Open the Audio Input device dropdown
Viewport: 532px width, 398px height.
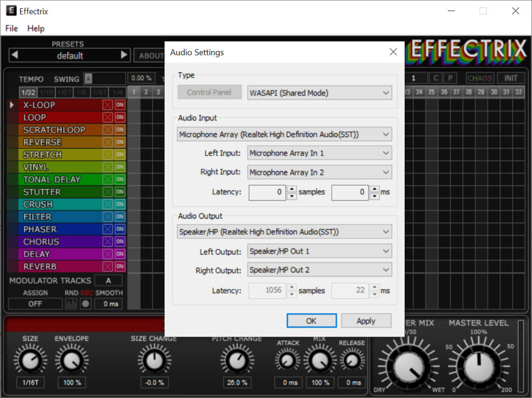point(284,135)
